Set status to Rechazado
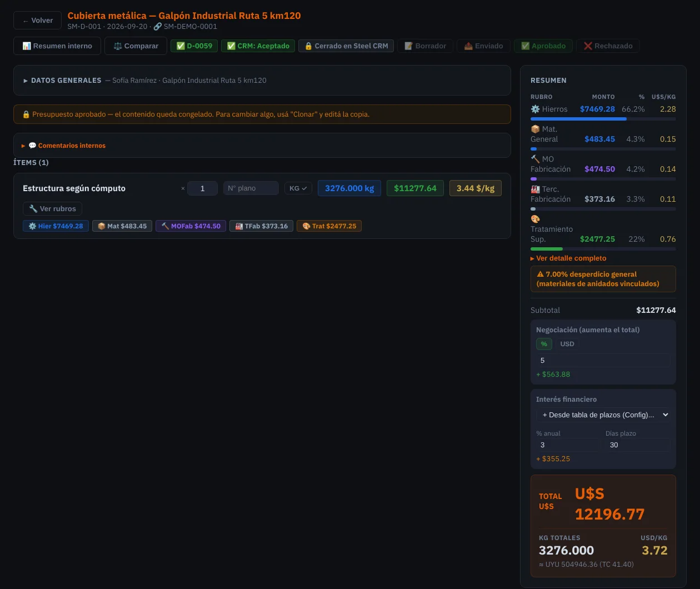This screenshot has width=700, height=589. point(608,46)
